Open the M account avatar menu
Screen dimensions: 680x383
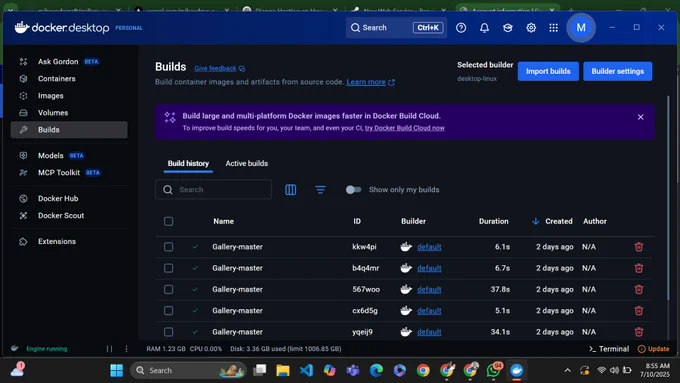581,28
